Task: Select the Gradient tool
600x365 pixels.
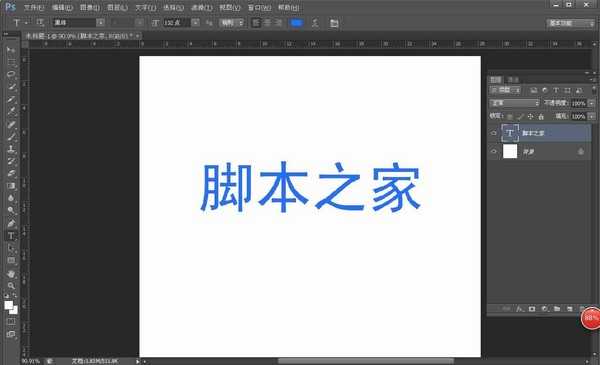Action: click(x=11, y=186)
